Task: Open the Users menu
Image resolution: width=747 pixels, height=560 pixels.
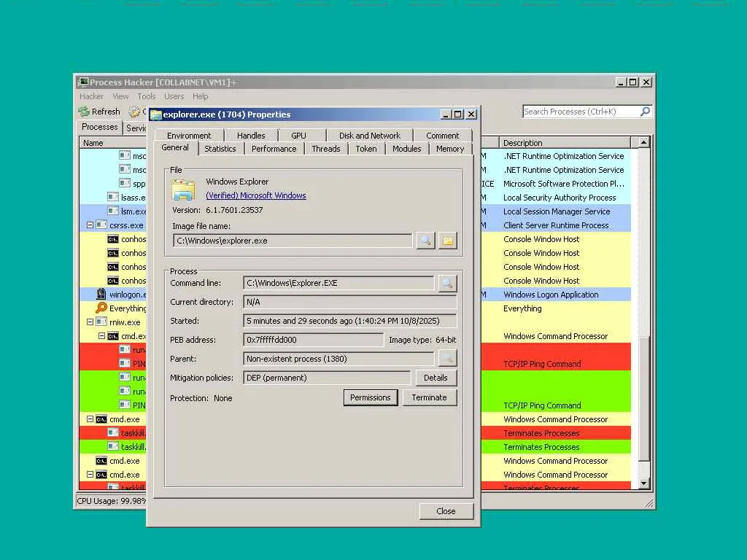Action: [x=174, y=96]
